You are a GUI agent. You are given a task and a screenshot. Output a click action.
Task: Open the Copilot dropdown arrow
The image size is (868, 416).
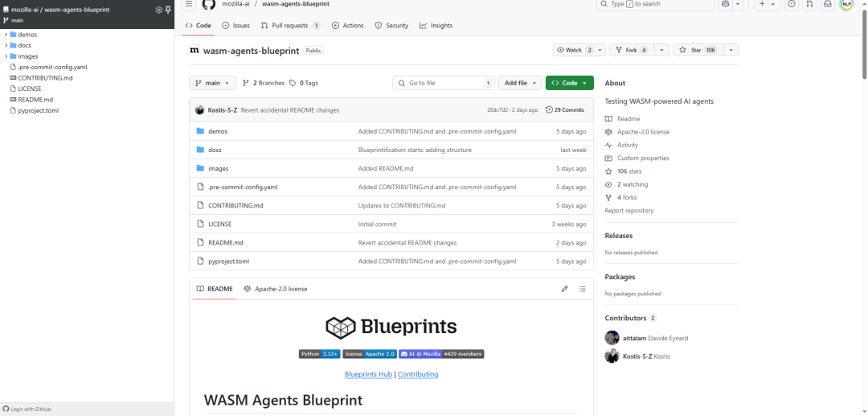click(x=739, y=4)
